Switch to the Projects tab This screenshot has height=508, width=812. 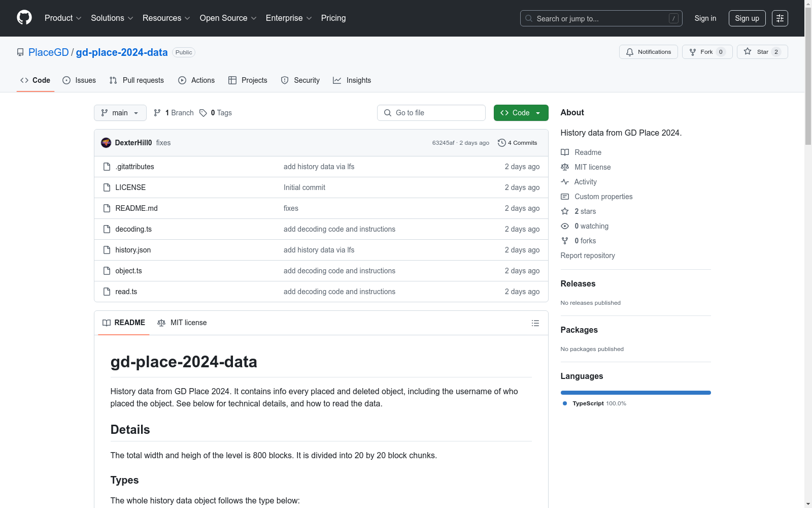pyautogui.click(x=248, y=80)
